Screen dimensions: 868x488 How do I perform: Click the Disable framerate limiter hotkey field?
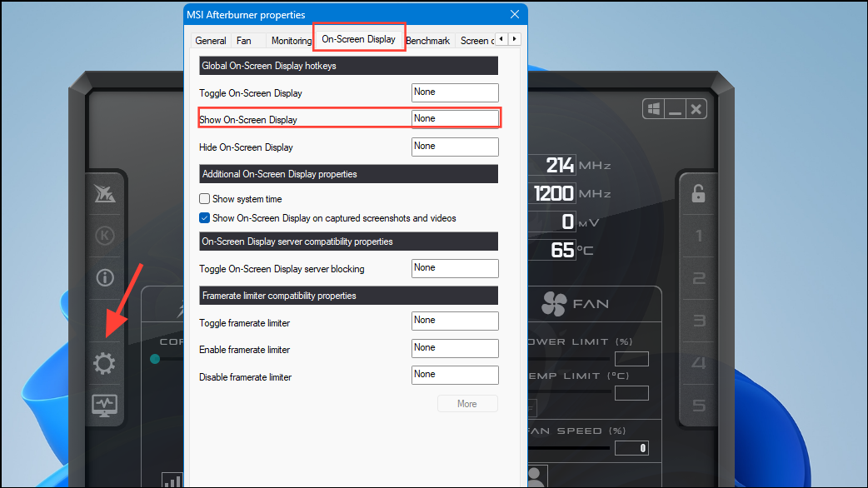pyautogui.click(x=455, y=375)
